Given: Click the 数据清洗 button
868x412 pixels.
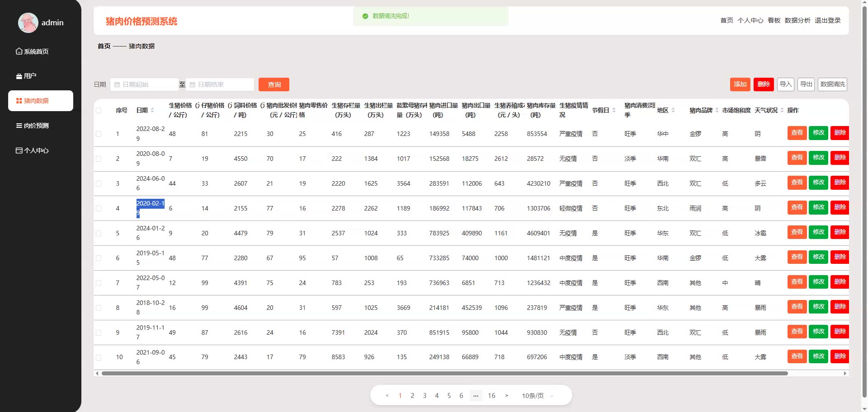Looking at the screenshot, I should point(832,84).
